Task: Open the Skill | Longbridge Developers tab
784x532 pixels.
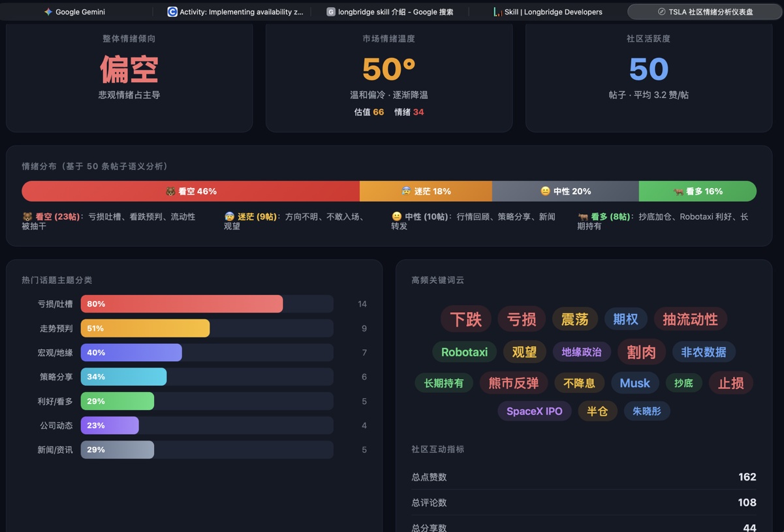Action: [548, 12]
